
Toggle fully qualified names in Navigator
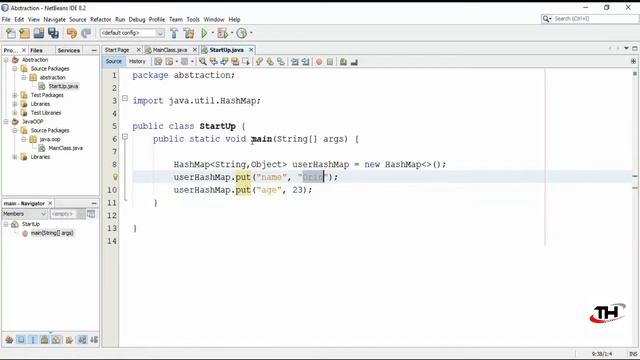69,340
